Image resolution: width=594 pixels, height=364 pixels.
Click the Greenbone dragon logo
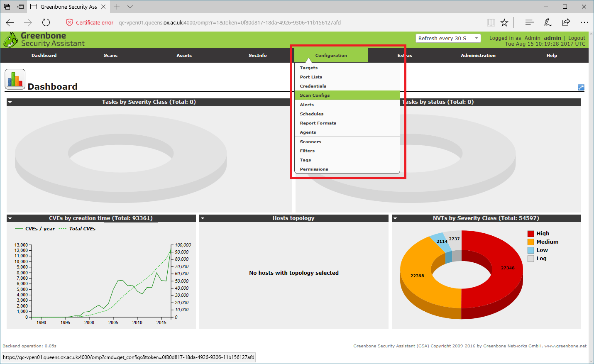10,40
